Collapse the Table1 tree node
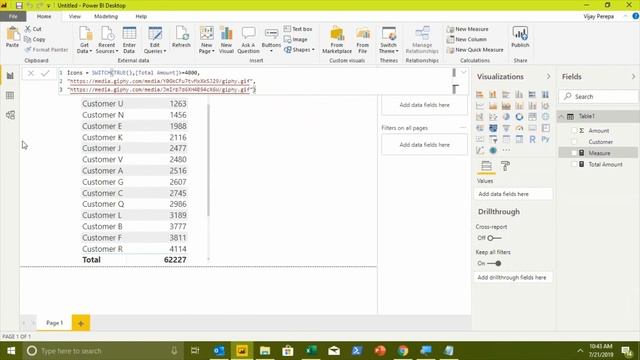This screenshot has width=640, height=360. click(x=561, y=116)
